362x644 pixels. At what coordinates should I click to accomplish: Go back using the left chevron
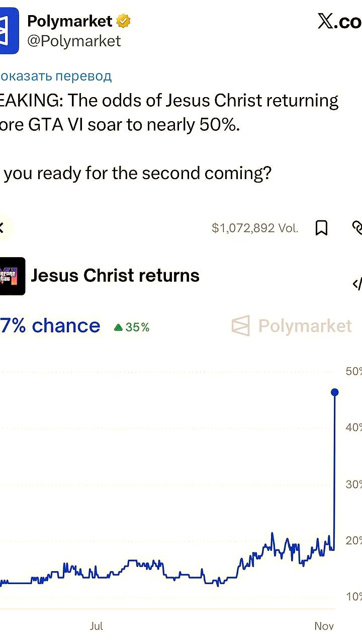click(x=2, y=228)
